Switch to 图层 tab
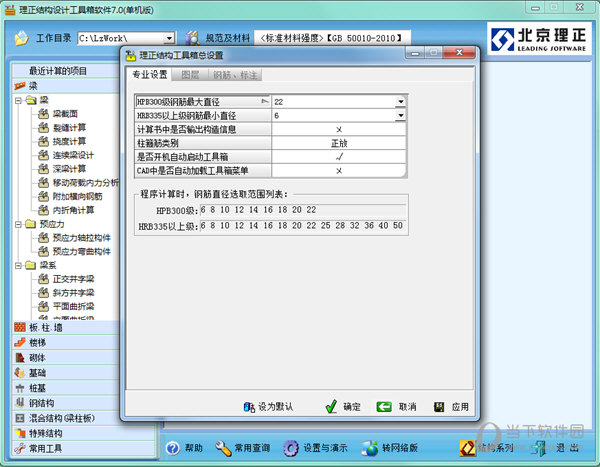This screenshot has height=467, width=600. 189,75
